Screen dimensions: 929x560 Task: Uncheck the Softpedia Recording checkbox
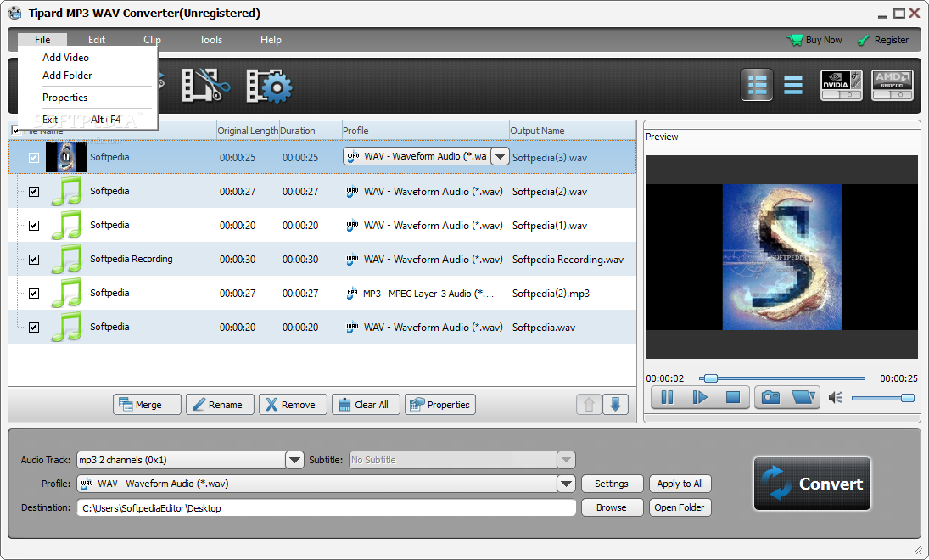point(34,259)
